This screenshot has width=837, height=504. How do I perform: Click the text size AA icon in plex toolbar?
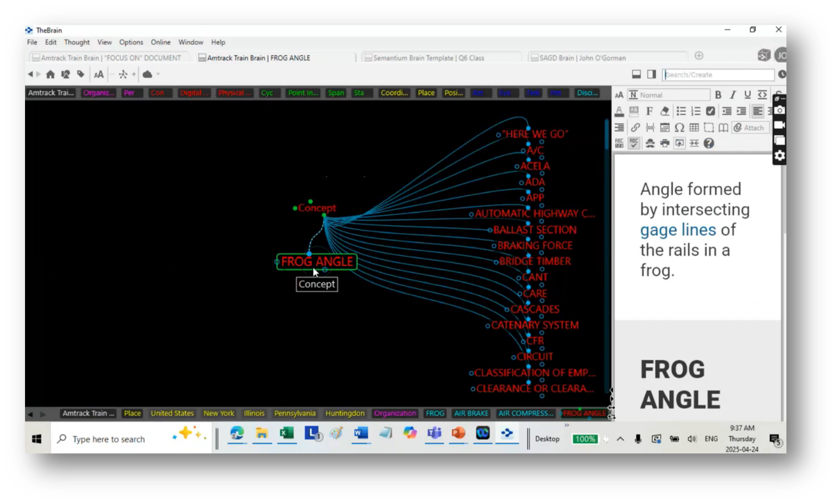[99, 75]
